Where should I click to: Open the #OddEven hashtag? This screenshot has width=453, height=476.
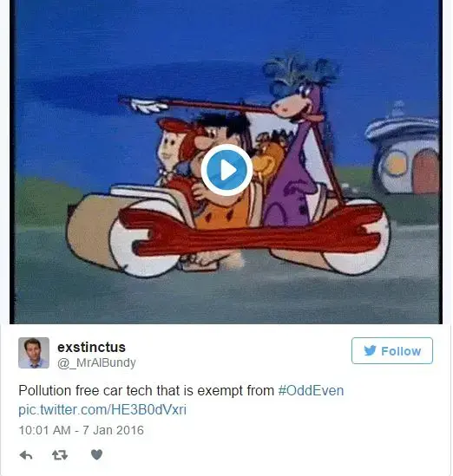tap(311, 390)
